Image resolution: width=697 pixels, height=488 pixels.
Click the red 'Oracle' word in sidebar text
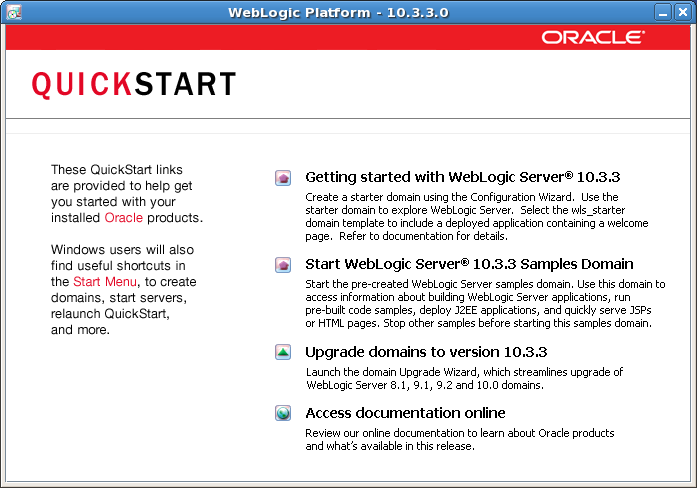coord(124,218)
